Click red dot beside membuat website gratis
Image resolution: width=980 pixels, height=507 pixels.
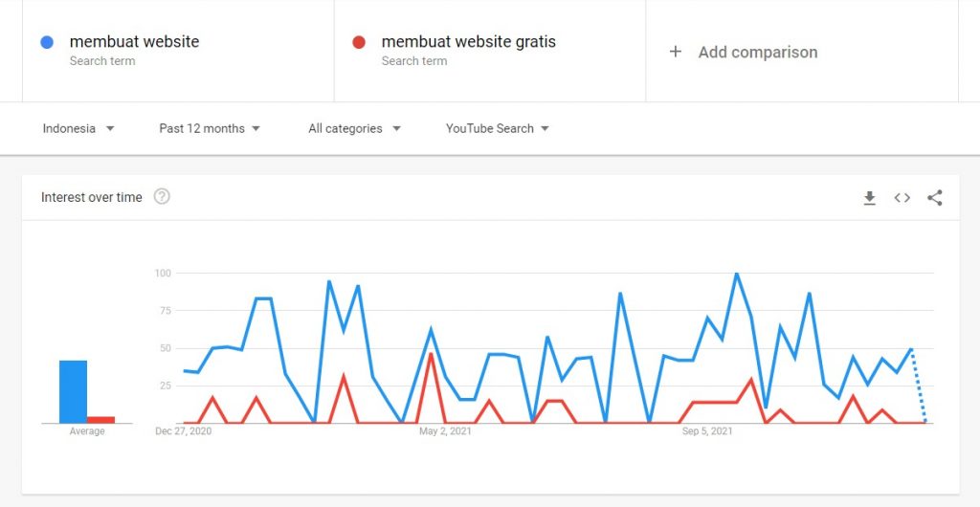[x=359, y=42]
